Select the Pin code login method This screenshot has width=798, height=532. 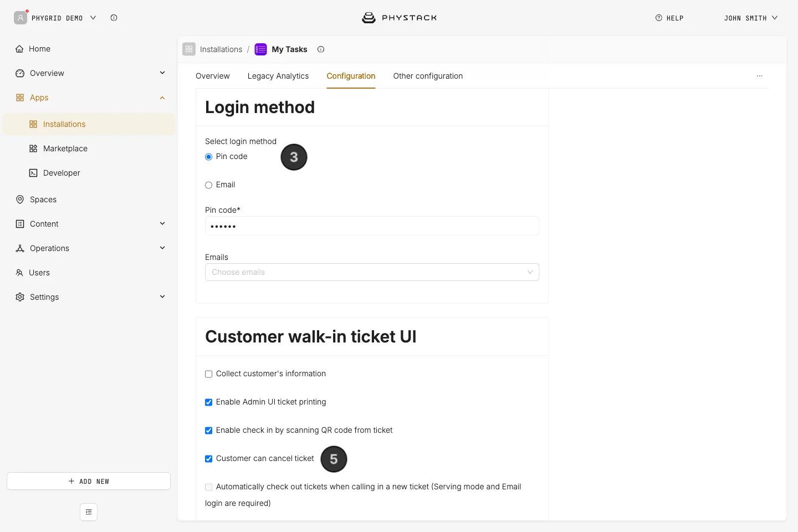point(209,157)
